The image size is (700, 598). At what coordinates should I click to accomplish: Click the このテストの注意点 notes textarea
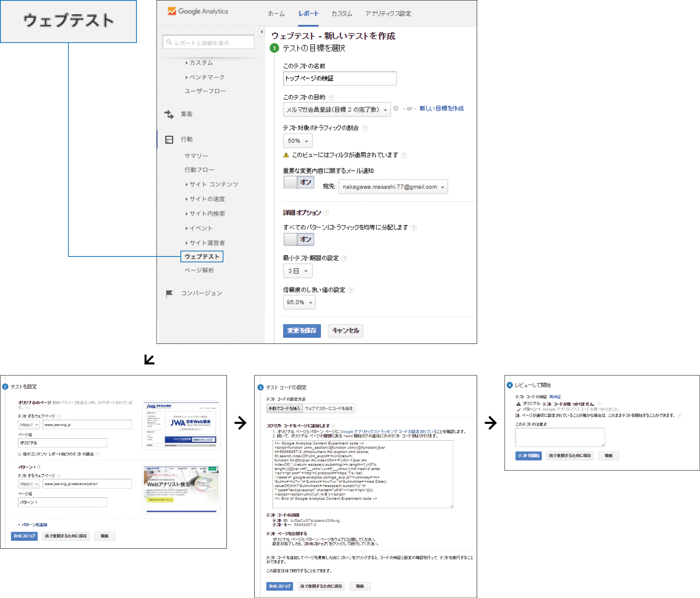click(x=560, y=437)
